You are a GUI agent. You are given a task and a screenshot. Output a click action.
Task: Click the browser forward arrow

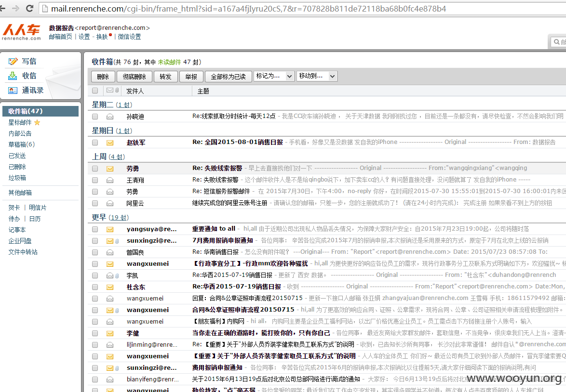pos(15,8)
